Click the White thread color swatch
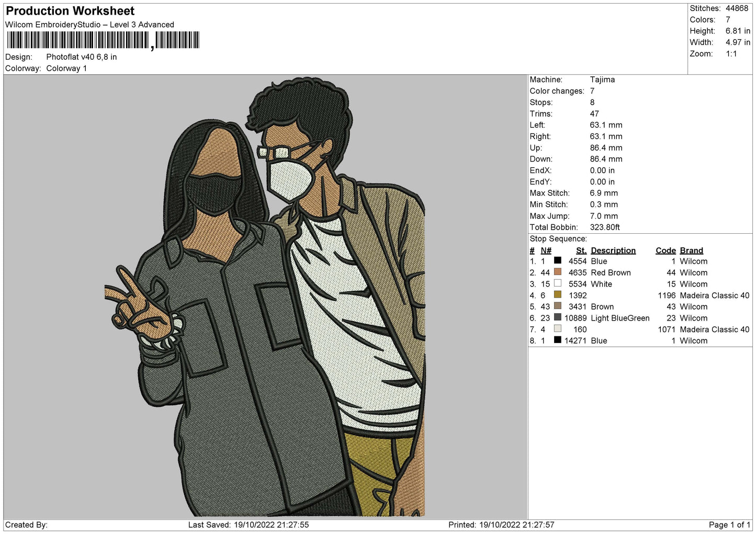The width and height of the screenshot is (756, 534). coord(558,283)
